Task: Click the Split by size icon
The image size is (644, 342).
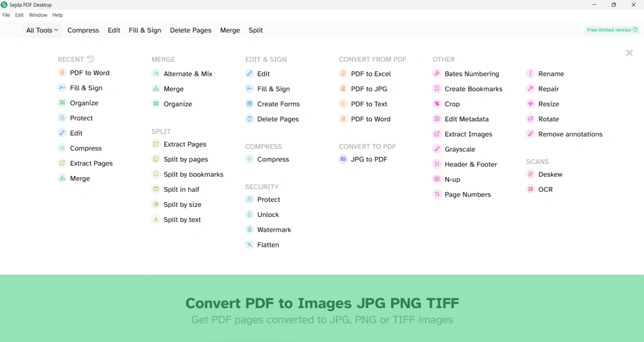Action: 156,204
